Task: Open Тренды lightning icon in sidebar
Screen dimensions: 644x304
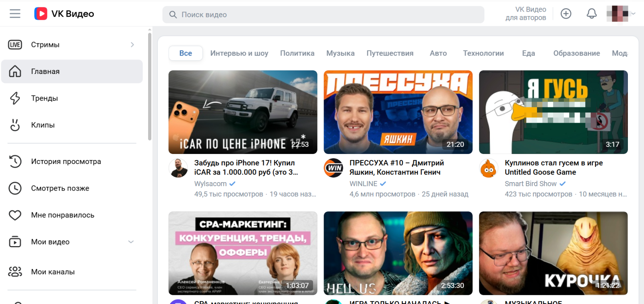Action: pos(15,98)
